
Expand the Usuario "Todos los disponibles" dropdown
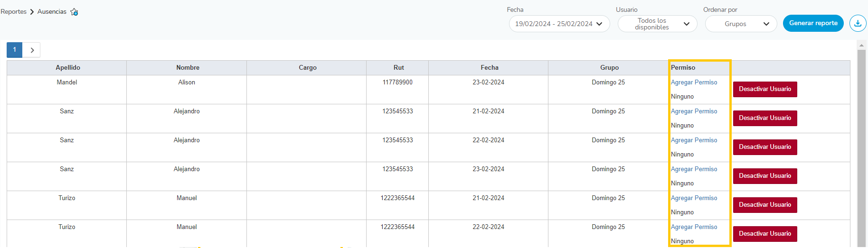click(x=657, y=24)
